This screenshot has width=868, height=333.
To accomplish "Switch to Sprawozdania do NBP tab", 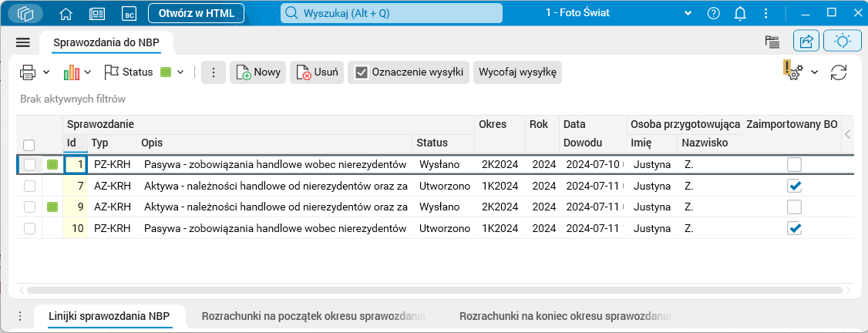I will 107,42.
